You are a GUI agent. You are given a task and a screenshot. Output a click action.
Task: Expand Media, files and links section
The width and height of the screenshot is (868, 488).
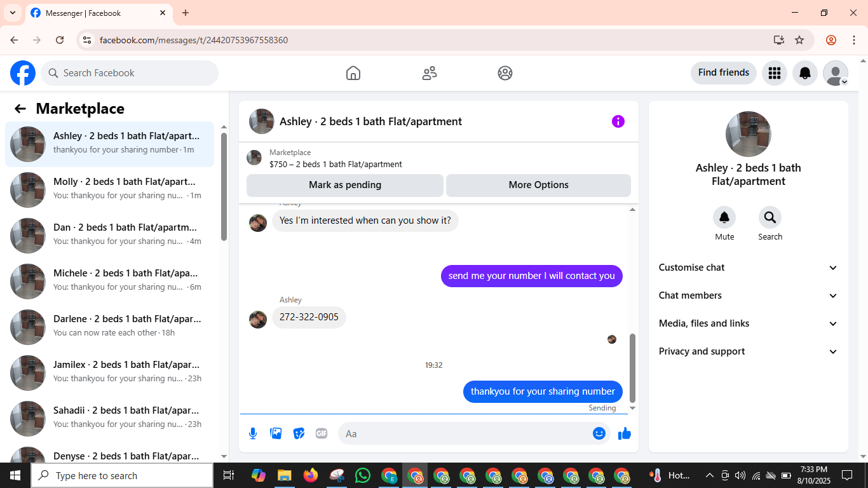749,323
